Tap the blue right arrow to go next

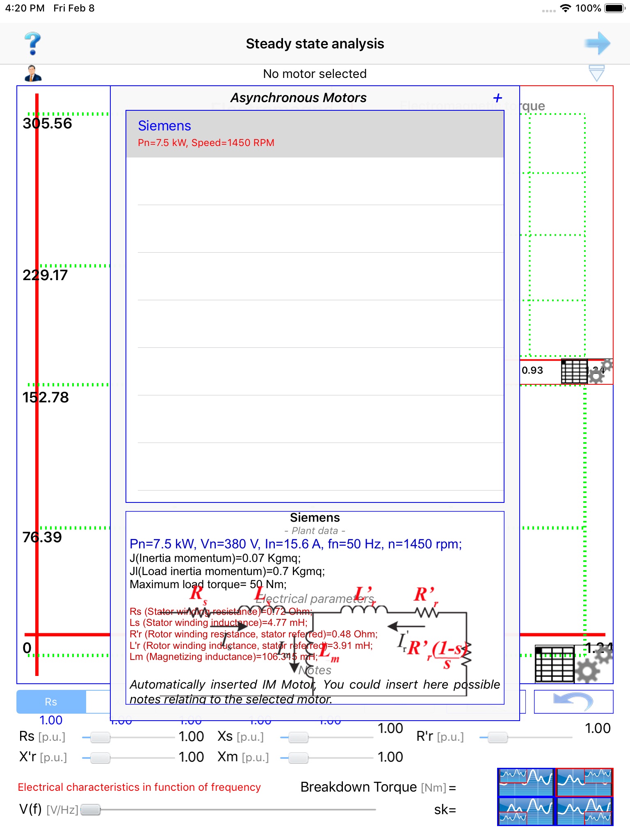click(597, 43)
